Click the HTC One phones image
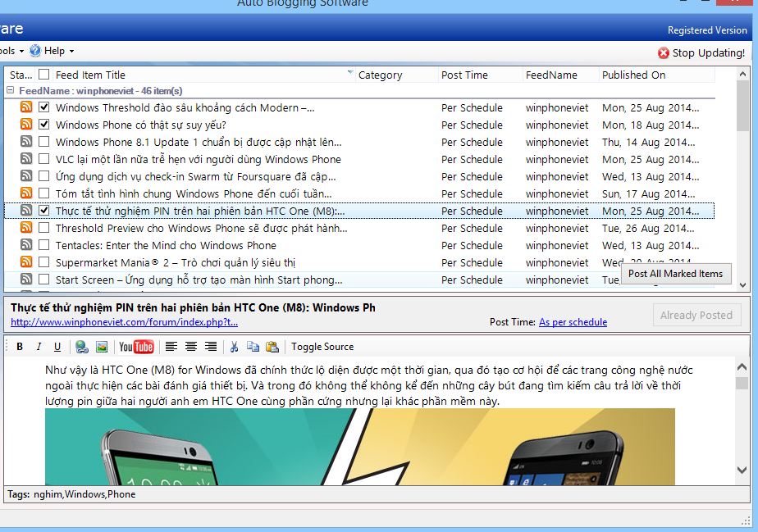758x532 pixels. click(x=359, y=447)
